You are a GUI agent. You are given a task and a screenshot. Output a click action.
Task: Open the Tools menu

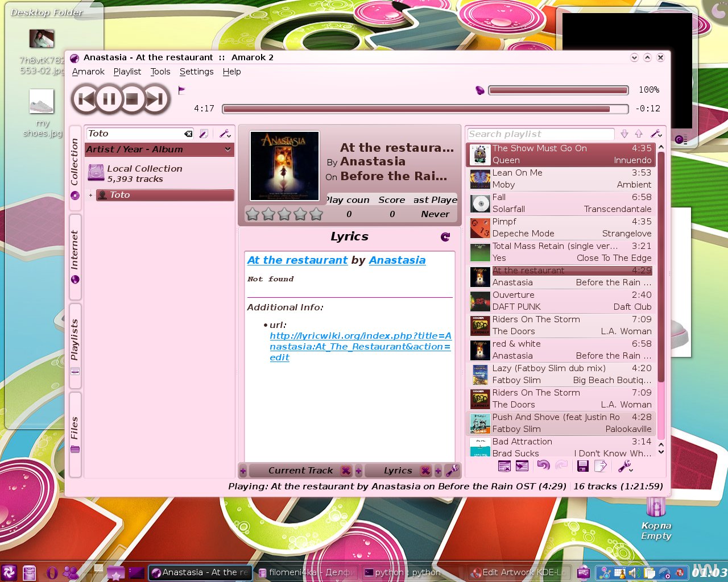tap(160, 72)
